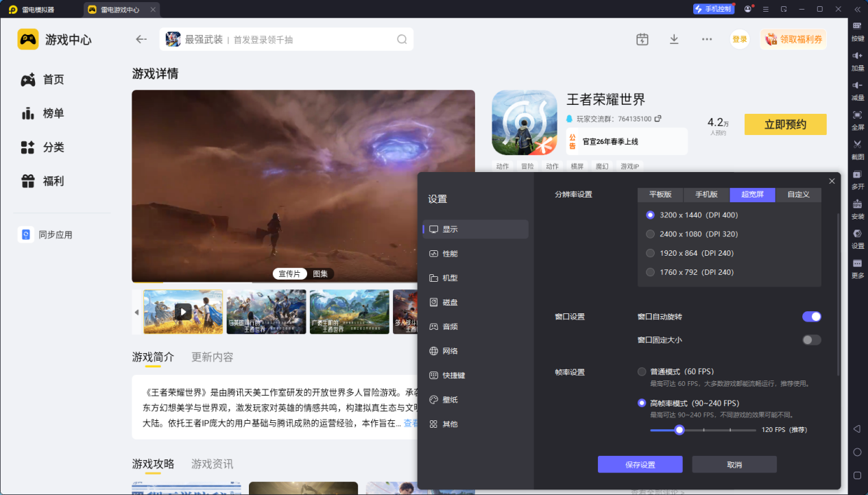Enable the 窗口固定大小 toggle
Screen dimensions: 868x495
[x=811, y=339]
